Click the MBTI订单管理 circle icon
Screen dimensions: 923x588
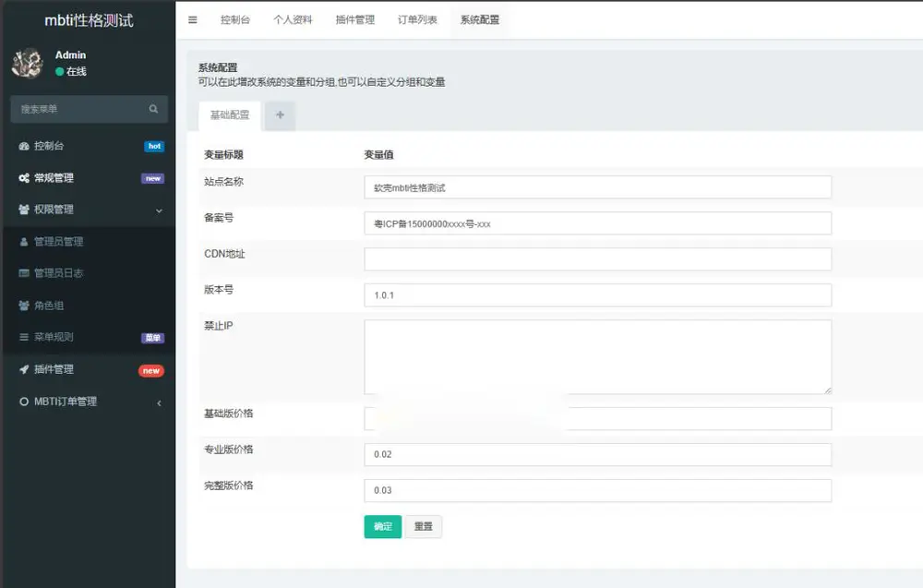point(24,402)
